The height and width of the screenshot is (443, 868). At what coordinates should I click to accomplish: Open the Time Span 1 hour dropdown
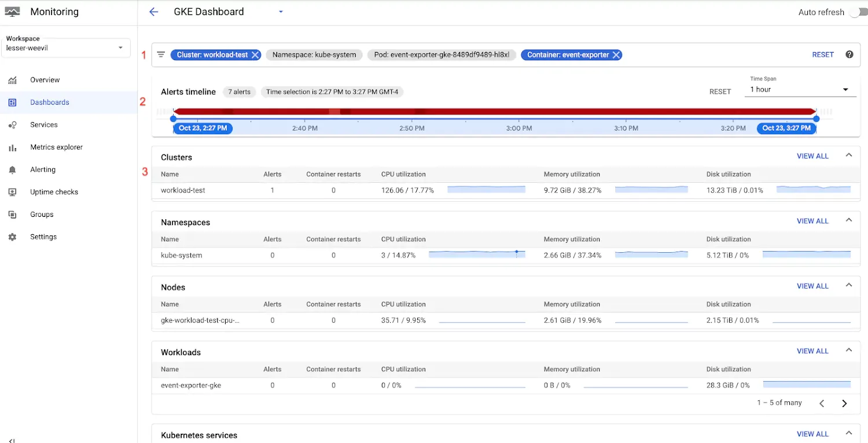800,90
